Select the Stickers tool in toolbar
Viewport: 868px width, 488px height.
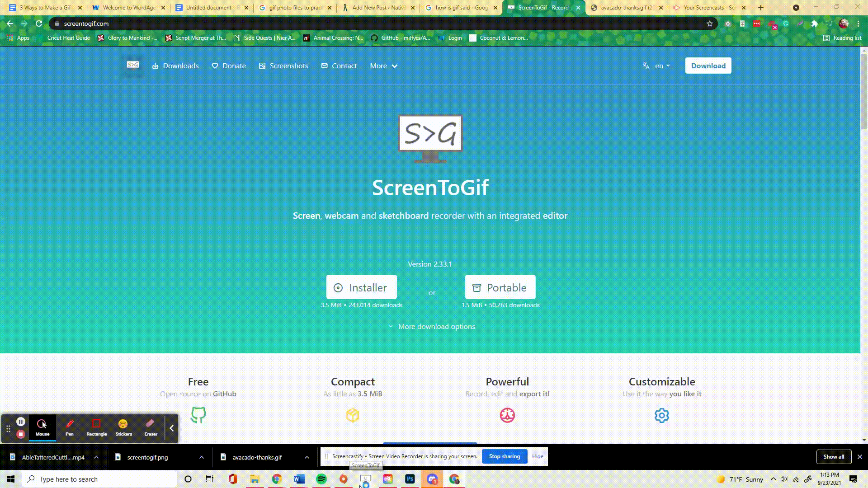[123, 426]
